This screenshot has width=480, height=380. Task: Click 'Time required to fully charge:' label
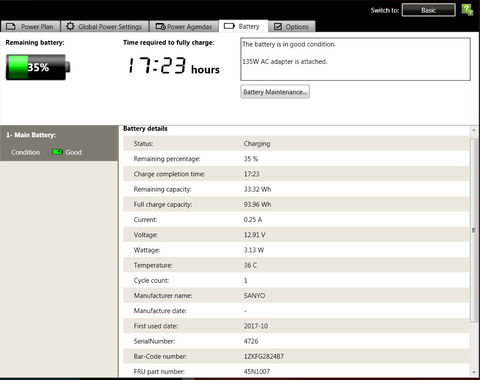169,43
